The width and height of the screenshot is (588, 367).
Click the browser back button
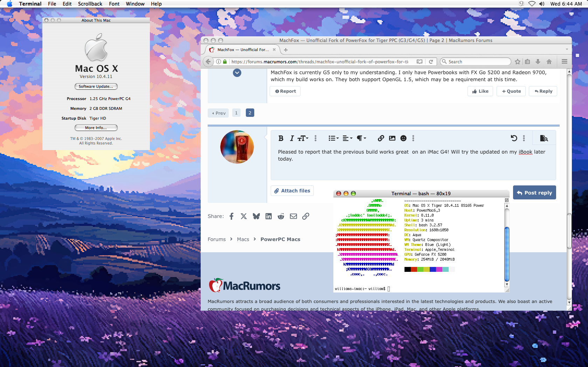pos(208,62)
